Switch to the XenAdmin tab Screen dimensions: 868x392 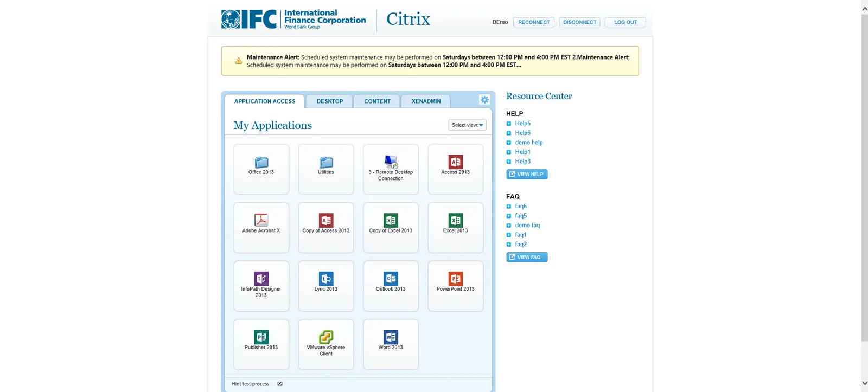coord(426,101)
